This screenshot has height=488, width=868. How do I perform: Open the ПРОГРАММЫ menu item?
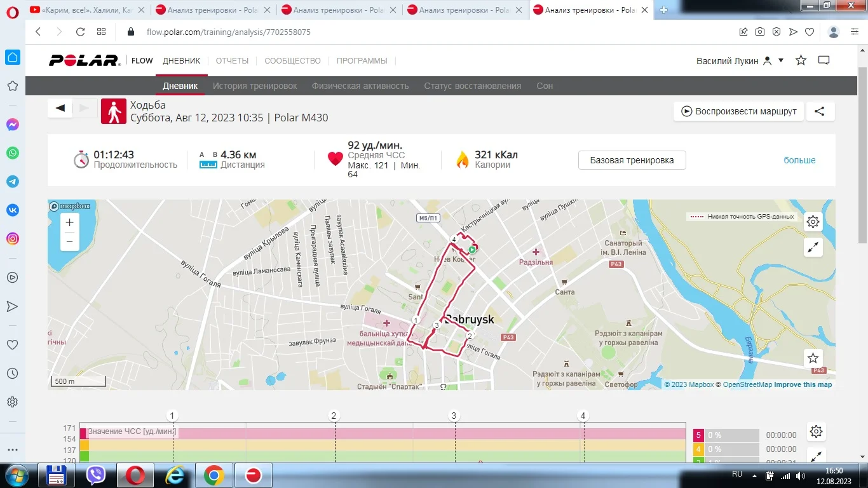362,61
